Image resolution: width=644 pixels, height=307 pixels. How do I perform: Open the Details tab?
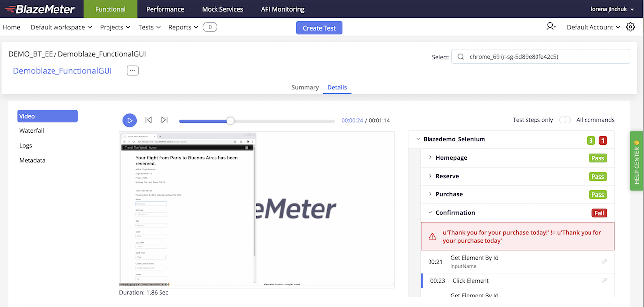click(337, 87)
